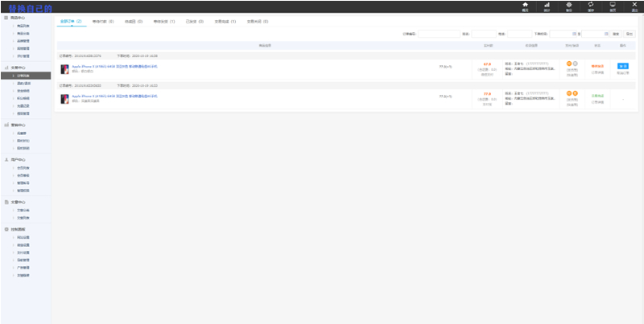Click first order's gray shipping status icon

pos(576,63)
